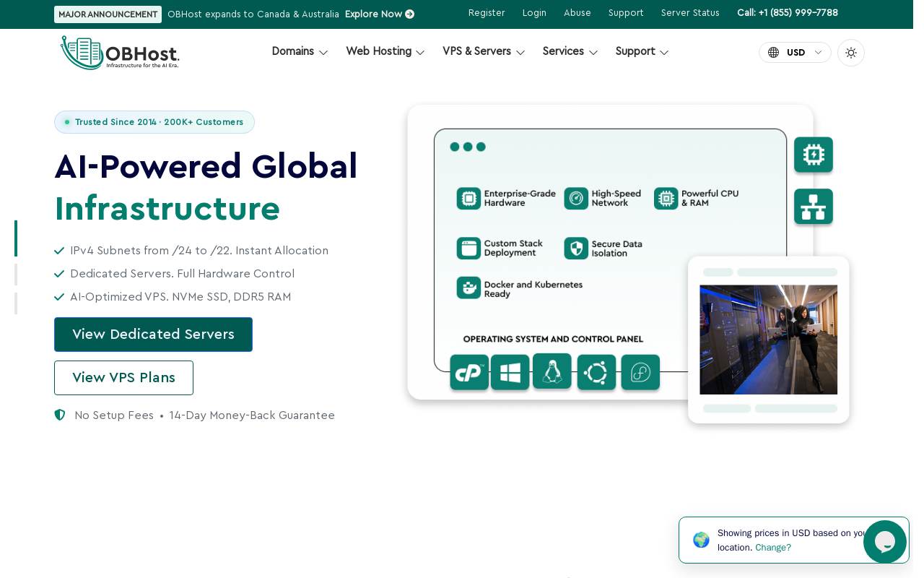The image size is (924, 578).
Task: Click the cPanel icon
Action: click(469, 372)
